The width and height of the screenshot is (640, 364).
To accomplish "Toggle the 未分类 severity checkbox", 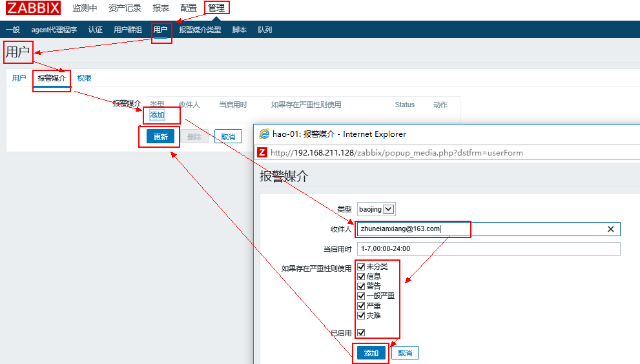I will click(x=361, y=267).
